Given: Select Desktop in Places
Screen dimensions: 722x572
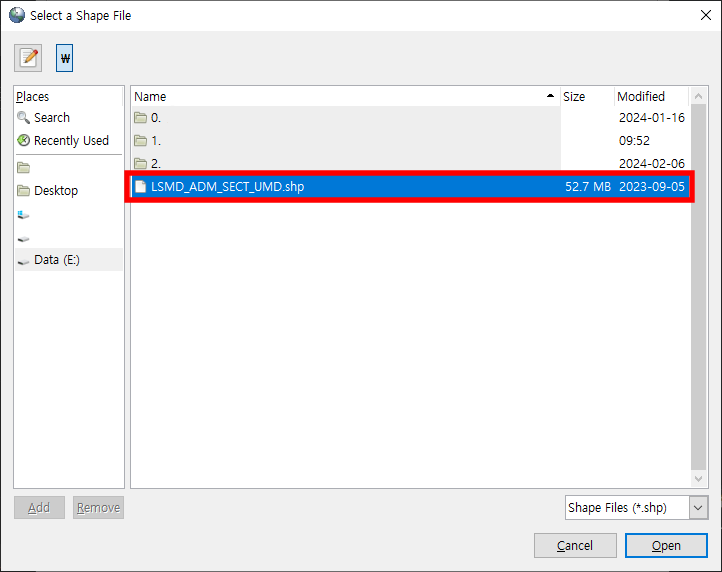Looking at the screenshot, I should [69, 191].
